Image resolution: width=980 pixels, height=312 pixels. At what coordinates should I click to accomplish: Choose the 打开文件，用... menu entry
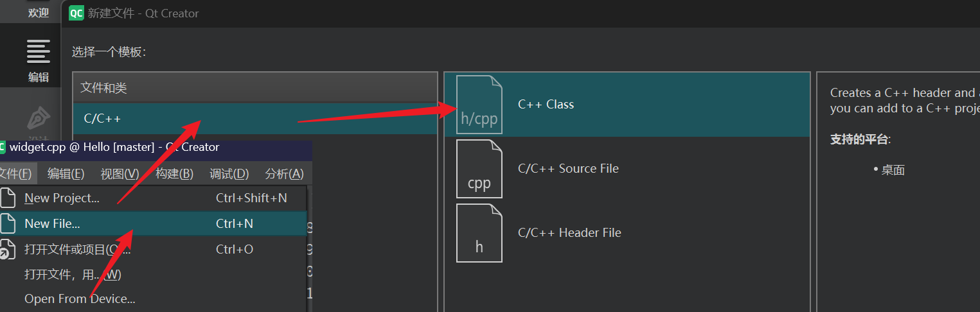73,274
